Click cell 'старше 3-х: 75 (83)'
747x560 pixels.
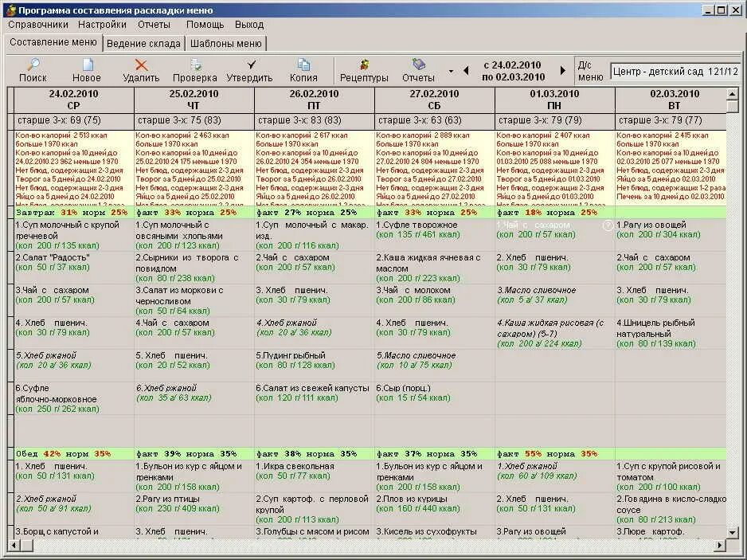[194, 120]
